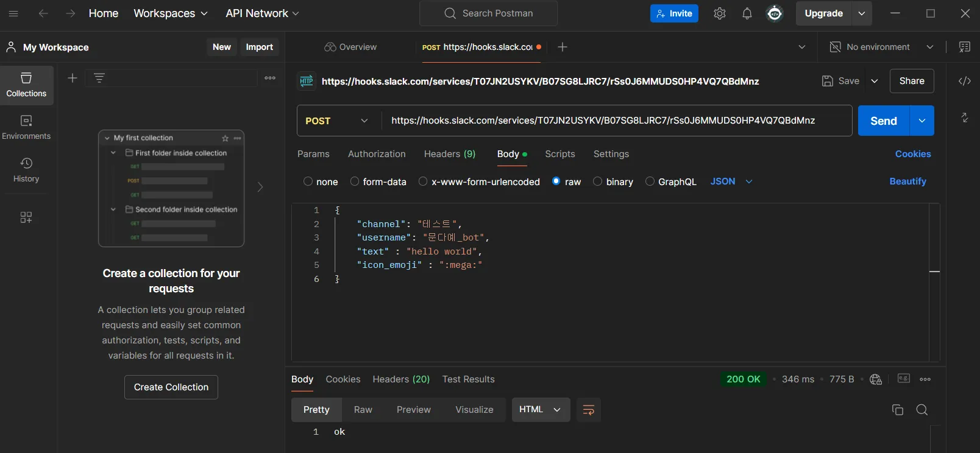Open the No environment selector

tap(882, 47)
